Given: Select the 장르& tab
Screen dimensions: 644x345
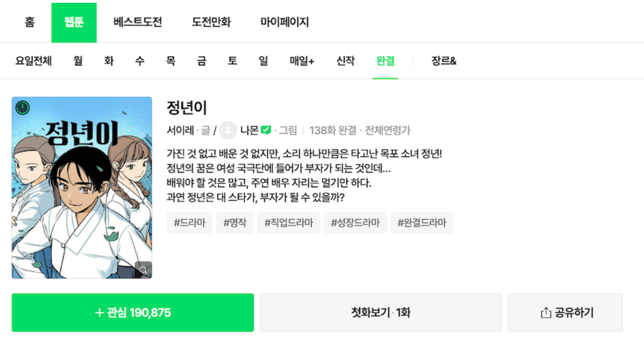Looking at the screenshot, I should [x=443, y=60].
